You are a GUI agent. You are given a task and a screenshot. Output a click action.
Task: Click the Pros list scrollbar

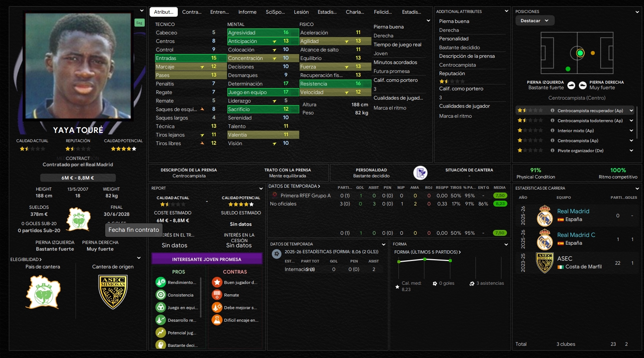201,297
